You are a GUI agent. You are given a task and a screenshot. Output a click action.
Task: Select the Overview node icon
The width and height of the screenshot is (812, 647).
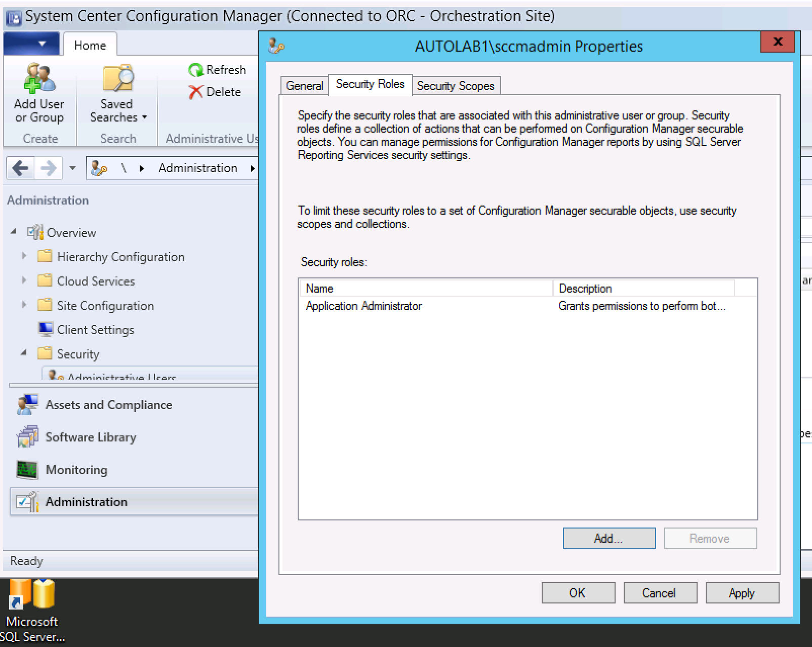pos(35,232)
